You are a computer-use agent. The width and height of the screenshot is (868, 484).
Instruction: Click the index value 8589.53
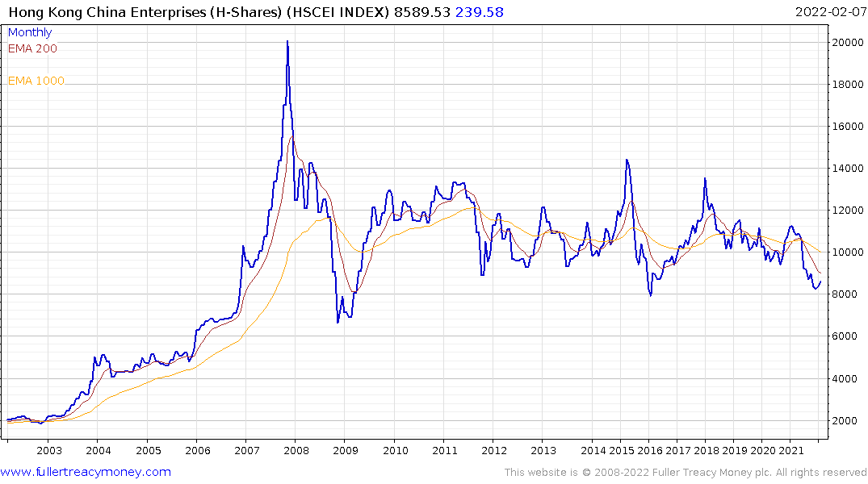(421, 12)
